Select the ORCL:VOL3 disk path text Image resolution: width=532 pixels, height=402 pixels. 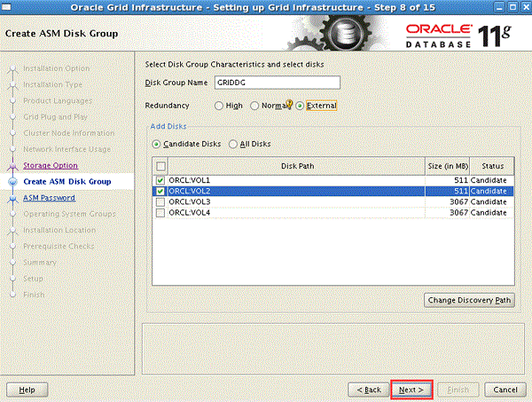(190, 202)
